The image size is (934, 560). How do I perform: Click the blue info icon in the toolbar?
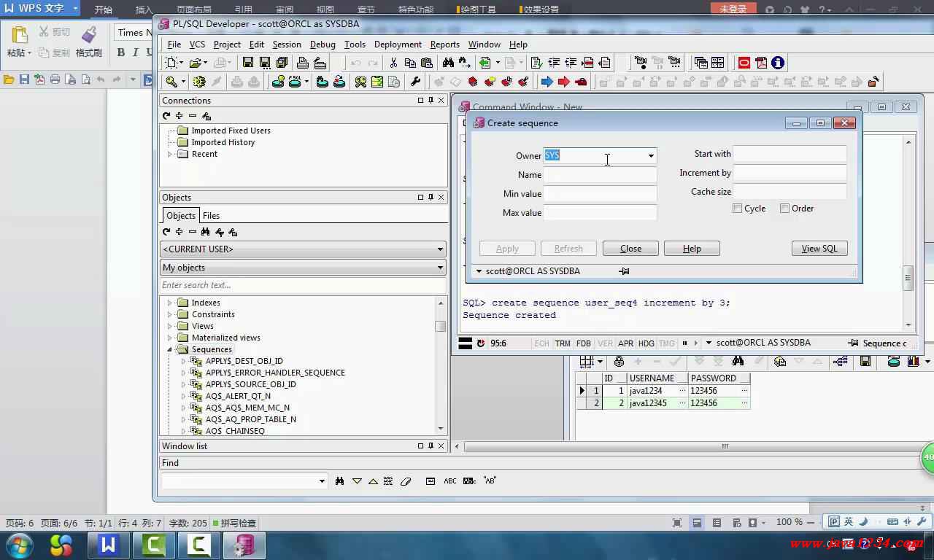point(778,63)
